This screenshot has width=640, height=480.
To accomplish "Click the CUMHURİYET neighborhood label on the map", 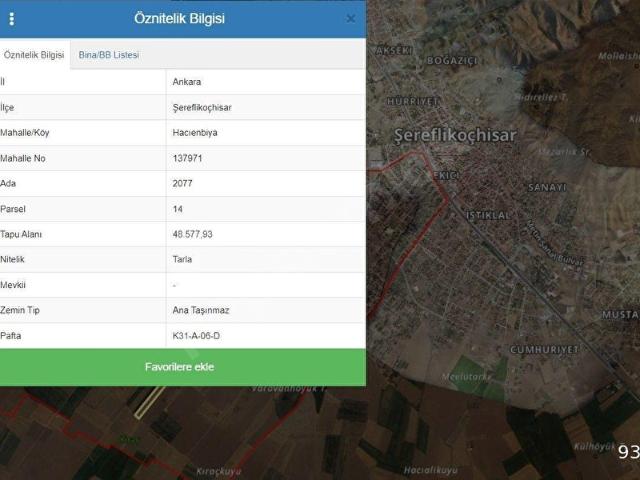I will coord(544,350).
